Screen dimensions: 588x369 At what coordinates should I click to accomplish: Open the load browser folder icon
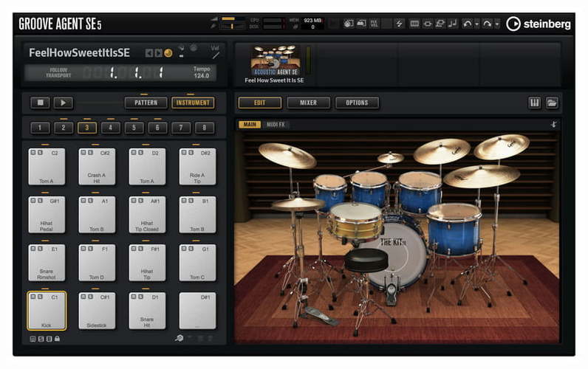[552, 103]
